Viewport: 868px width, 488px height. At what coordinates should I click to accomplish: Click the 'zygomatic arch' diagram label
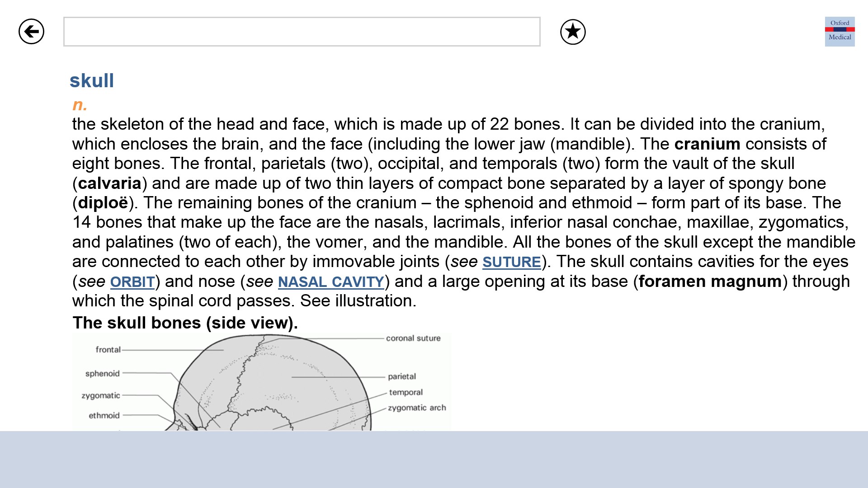click(x=416, y=408)
